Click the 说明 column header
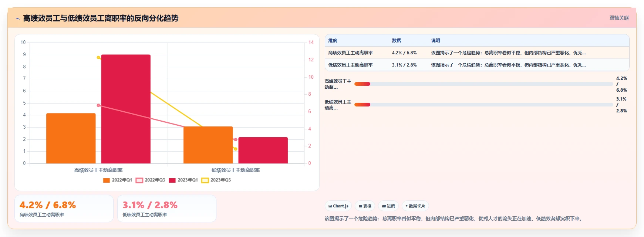The width and height of the screenshot is (644, 237). click(x=435, y=41)
